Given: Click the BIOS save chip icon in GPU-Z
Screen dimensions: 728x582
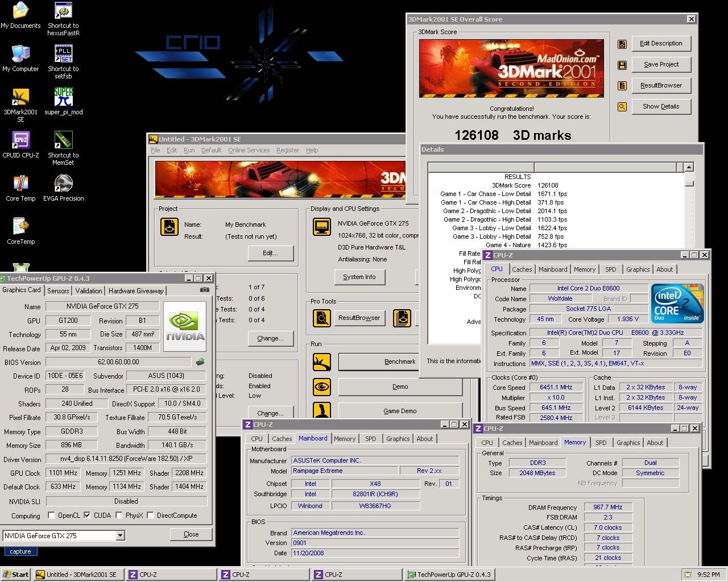Looking at the screenshot, I should click(x=200, y=361).
